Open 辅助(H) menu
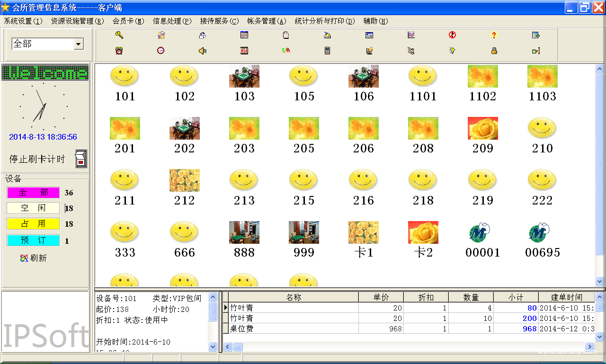Viewport: 606px width, 364px height. [x=375, y=21]
